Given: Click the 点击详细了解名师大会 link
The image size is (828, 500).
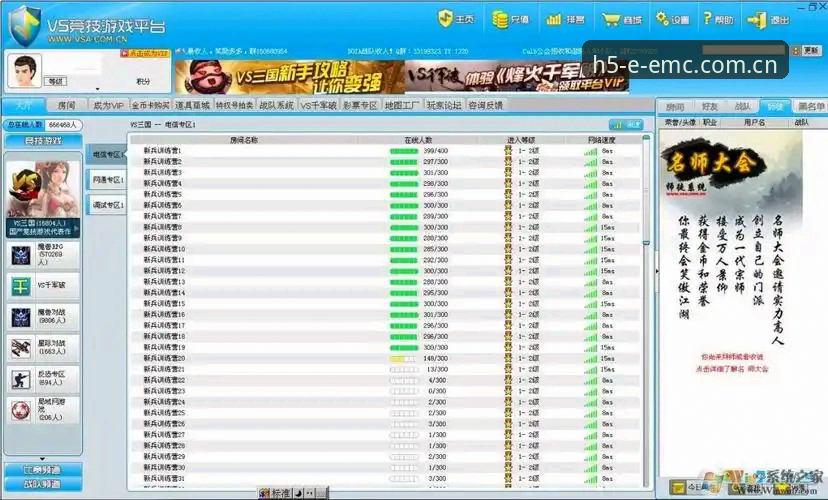Looking at the screenshot, I should pyautogui.click(x=731, y=369).
